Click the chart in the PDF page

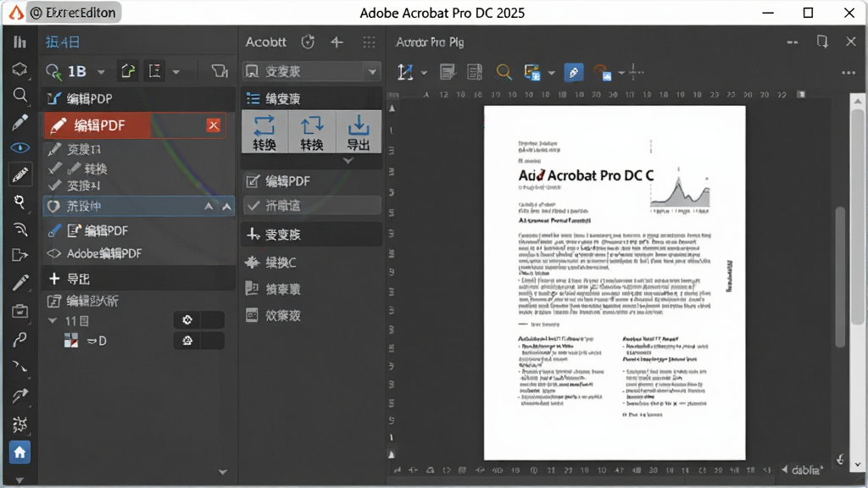[680, 192]
